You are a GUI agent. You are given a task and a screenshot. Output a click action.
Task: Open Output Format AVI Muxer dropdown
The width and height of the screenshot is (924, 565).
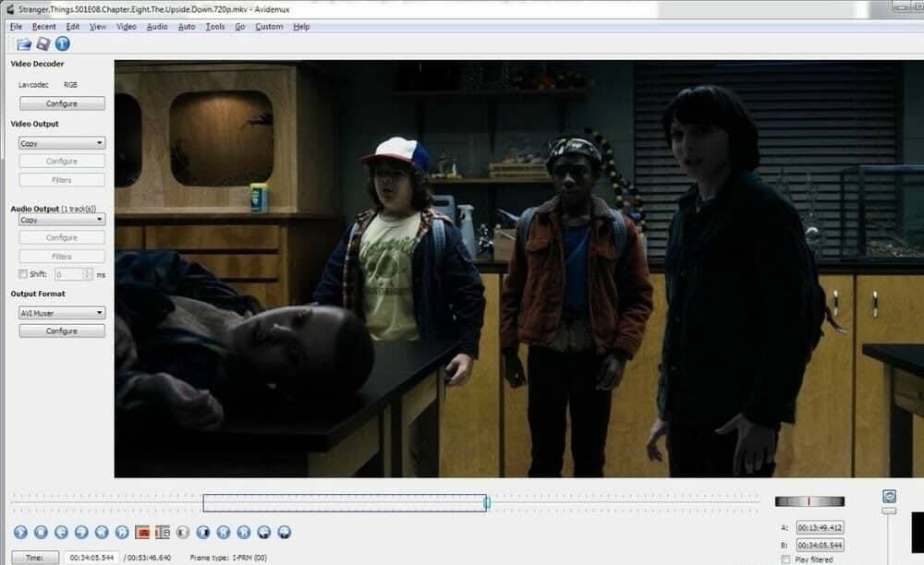click(62, 313)
